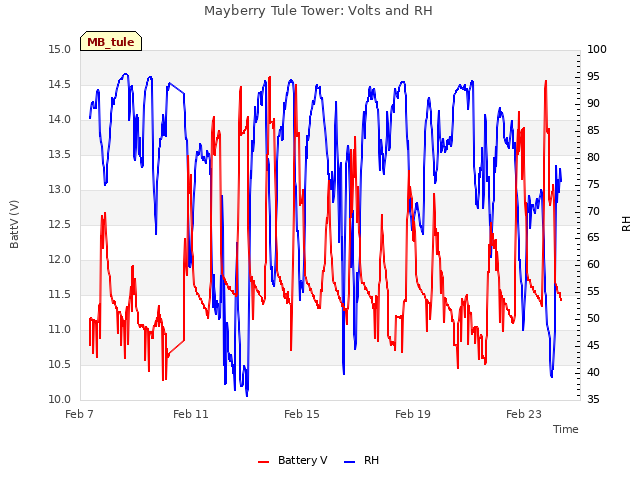This screenshot has height=480, width=640.
Task: Click the 13.0 left axis value
Action: pos(60,190)
